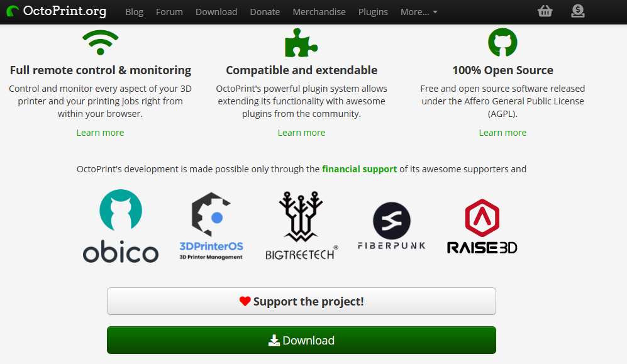
Task: Expand the More... dropdown menu
Action: coord(419,12)
